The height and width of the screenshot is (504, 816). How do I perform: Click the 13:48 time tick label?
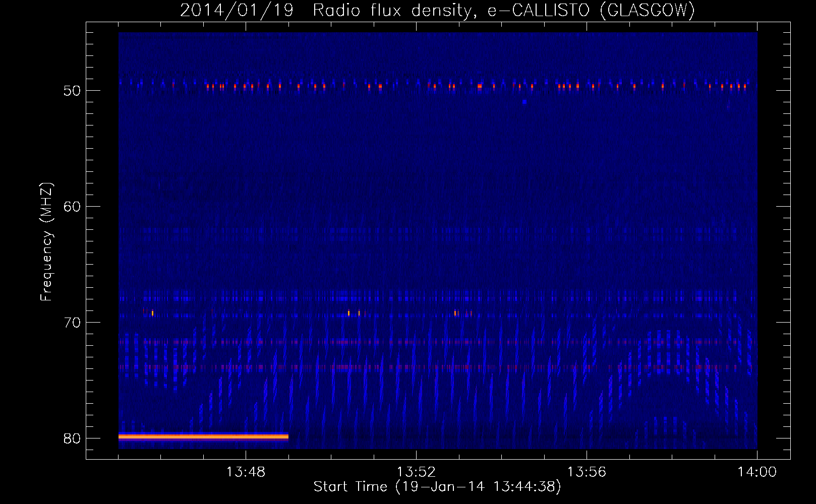pos(246,472)
